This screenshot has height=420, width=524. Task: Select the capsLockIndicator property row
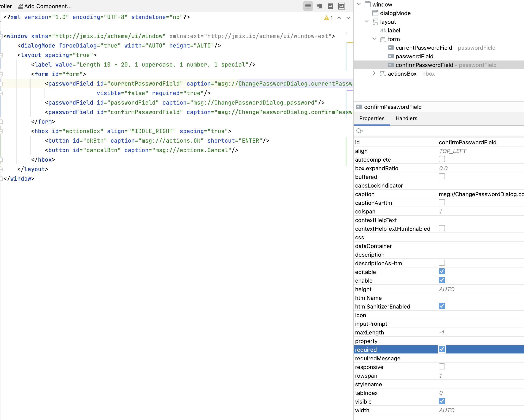[x=439, y=186]
